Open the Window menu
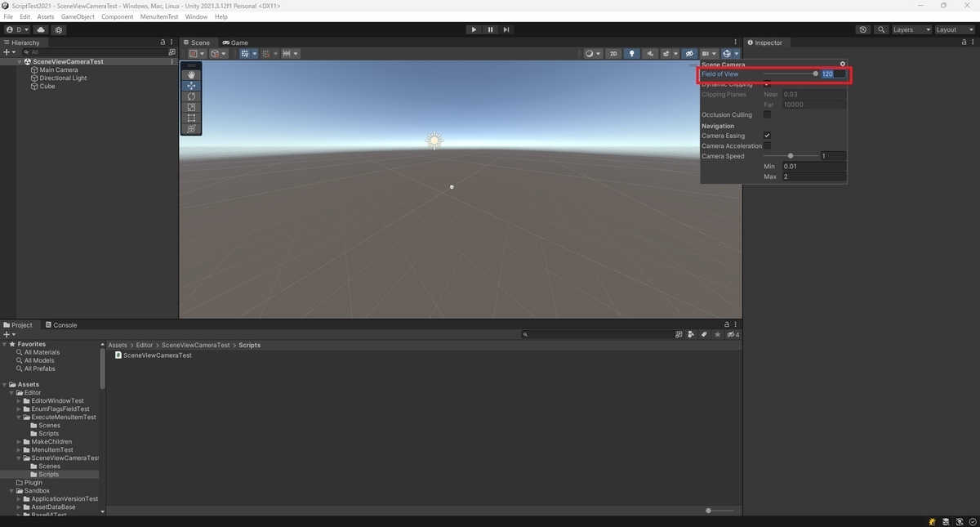 [x=196, y=16]
